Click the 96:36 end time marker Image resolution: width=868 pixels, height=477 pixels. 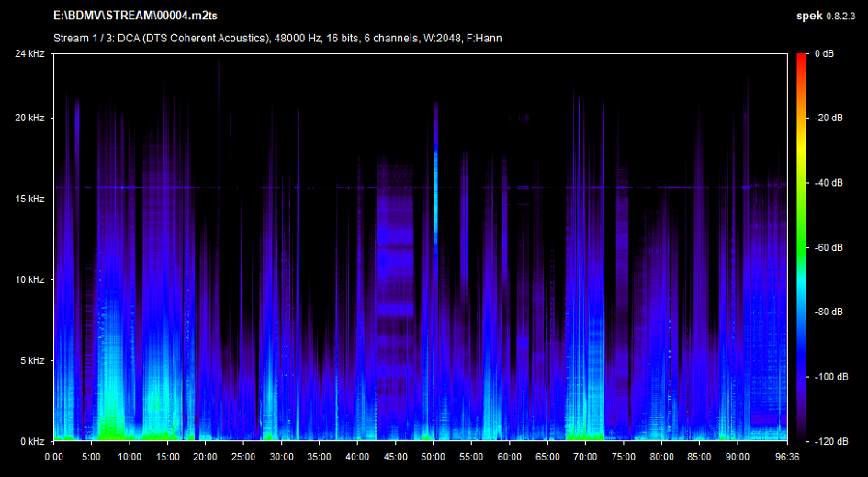click(x=787, y=456)
